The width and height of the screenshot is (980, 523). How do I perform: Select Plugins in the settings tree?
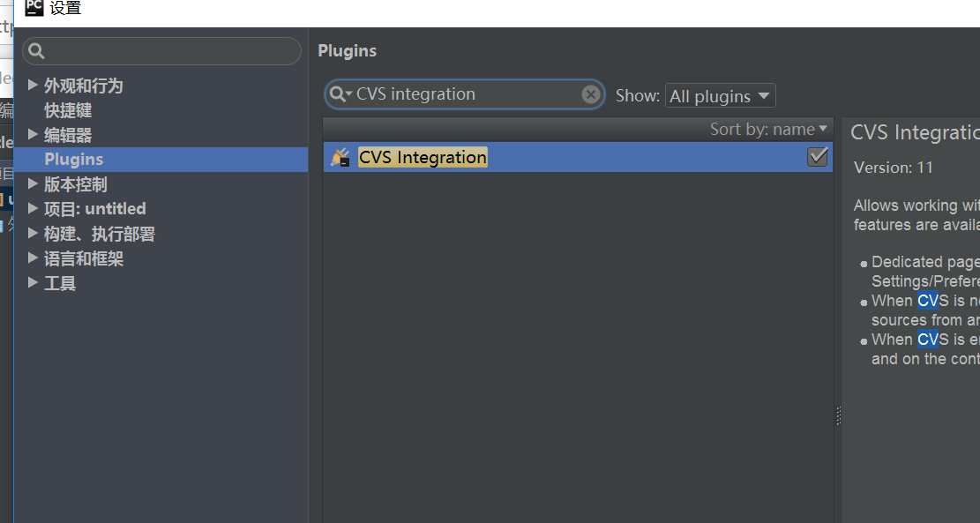coord(74,160)
